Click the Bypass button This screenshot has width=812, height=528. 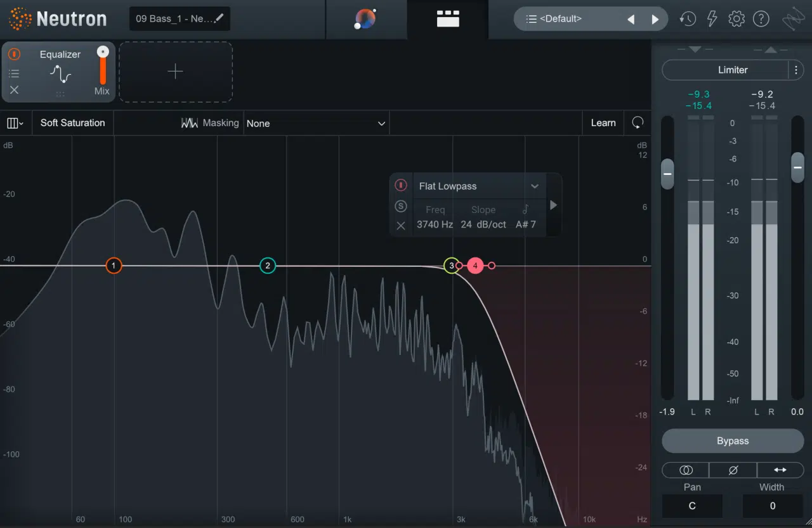pyautogui.click(x=733, y=441)
